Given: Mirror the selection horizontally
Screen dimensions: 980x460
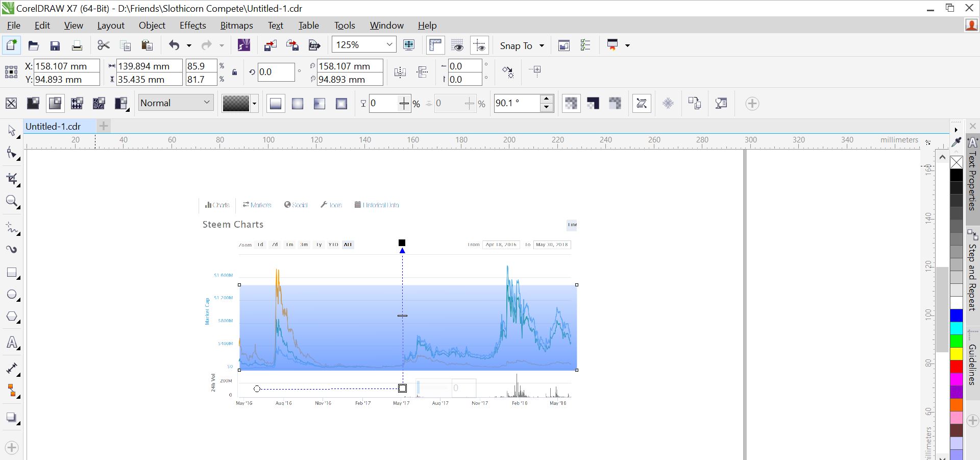Looking at the screenshot, I should (400, 72).
